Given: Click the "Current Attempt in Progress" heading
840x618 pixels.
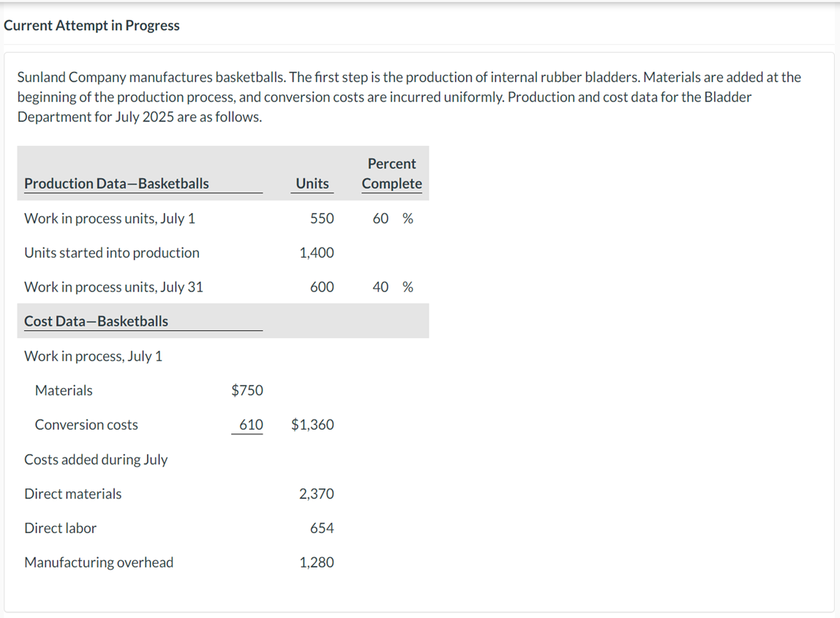Looking at the screenshot, I should coord(91,26).
